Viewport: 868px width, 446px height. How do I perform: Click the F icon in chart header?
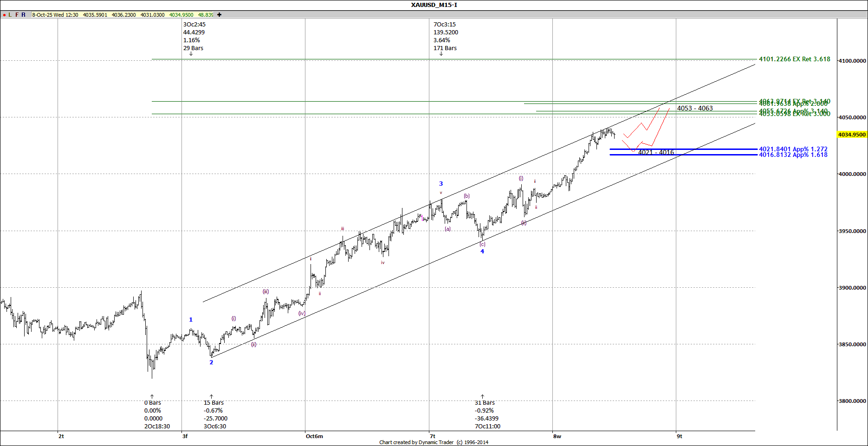(x=17, y=15)
